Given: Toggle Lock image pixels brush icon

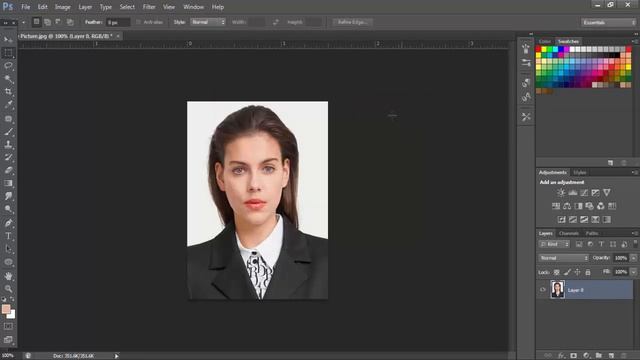Looking at the screenshot, I should [x=567, y=272].
